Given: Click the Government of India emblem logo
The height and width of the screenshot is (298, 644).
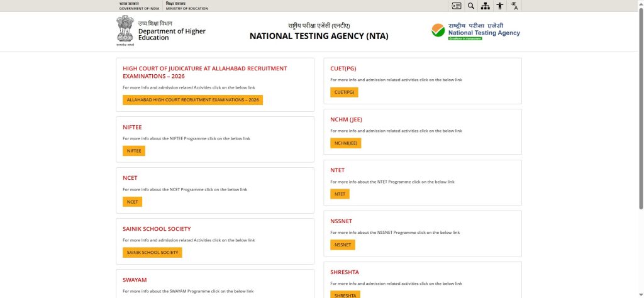Looking at the screenshot, I should pos(125,30).
